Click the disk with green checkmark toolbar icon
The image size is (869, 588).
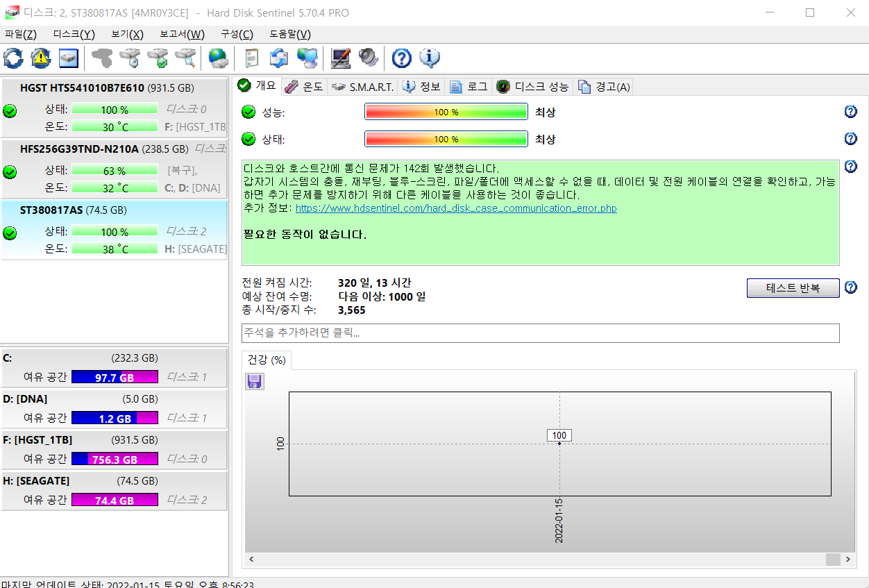(158, 58)
